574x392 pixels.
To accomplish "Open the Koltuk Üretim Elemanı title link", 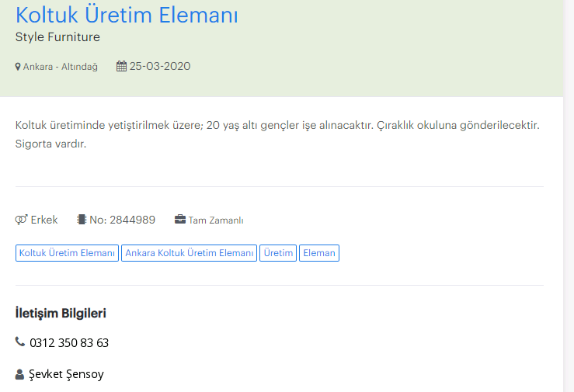I will pyautogui.click(x=127, y=15).
